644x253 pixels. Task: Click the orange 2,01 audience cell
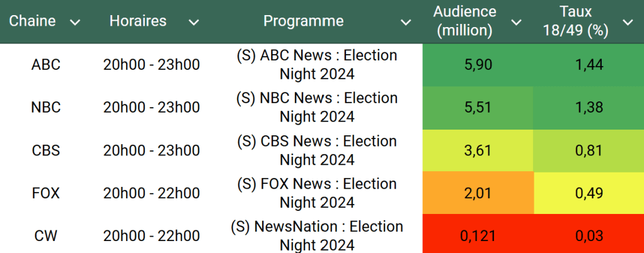[478, 193]
